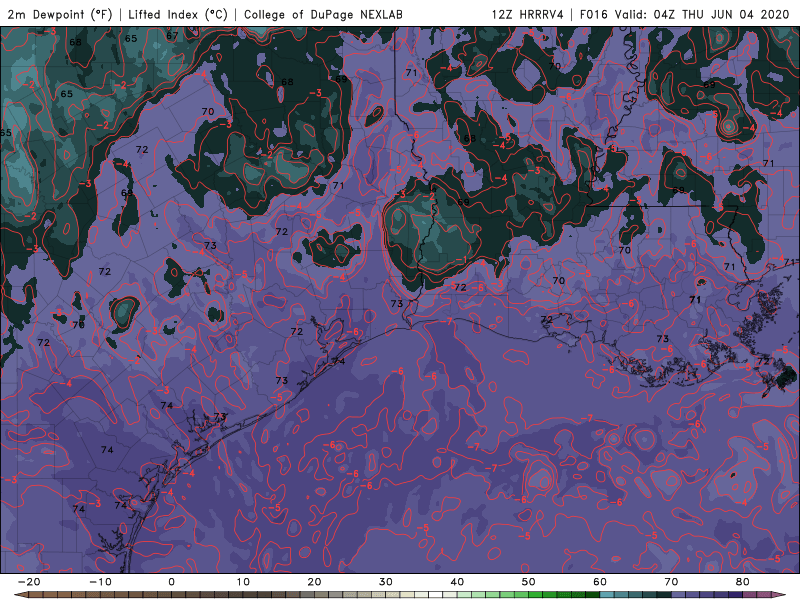Viewport: 800px width, 600px height.
Task: Click the -20 label on the color scale
Action: (29, 582)
